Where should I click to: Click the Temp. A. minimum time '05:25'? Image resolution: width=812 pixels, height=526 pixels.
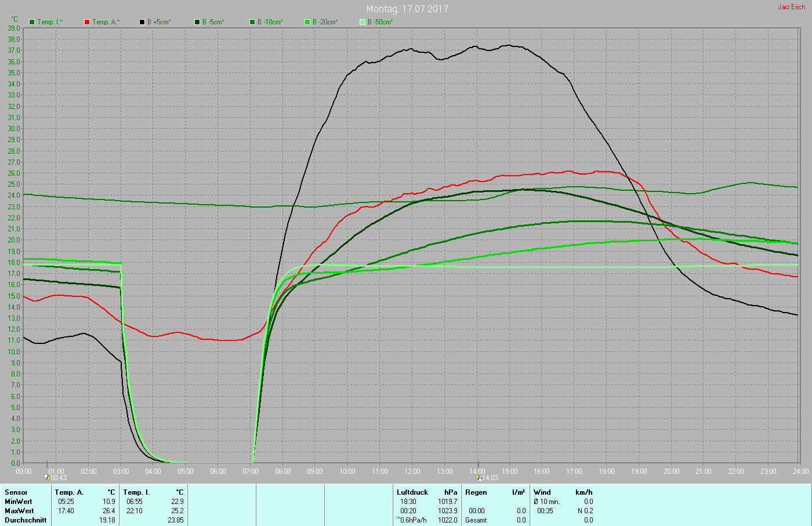[x=66, y=502]
